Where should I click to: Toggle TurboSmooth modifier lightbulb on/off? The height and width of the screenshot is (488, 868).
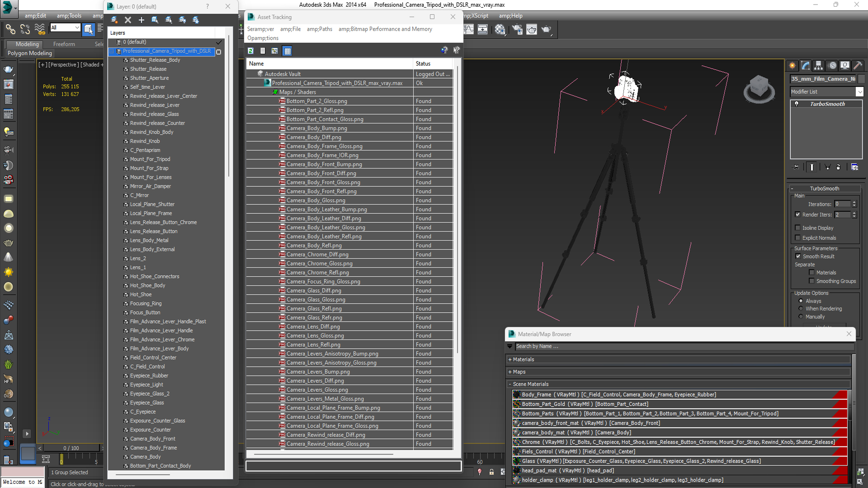pyautogui.click(x=797, y=104)
